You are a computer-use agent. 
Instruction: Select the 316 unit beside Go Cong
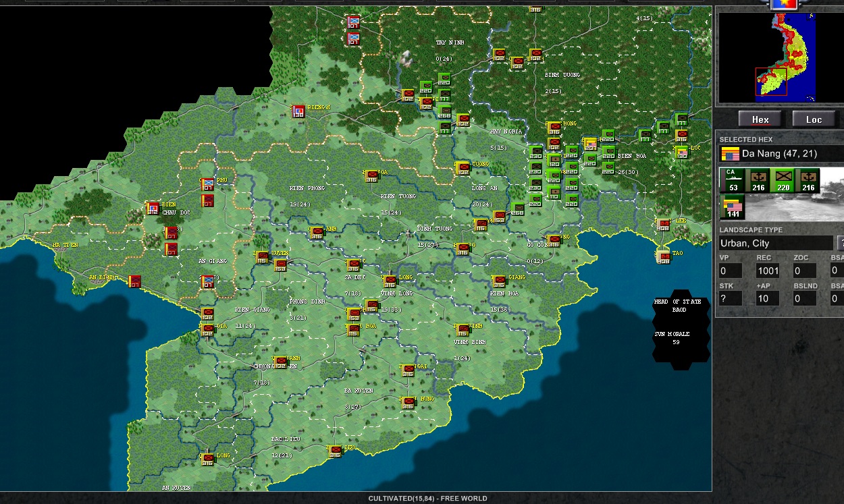click(x=554, y=241)
